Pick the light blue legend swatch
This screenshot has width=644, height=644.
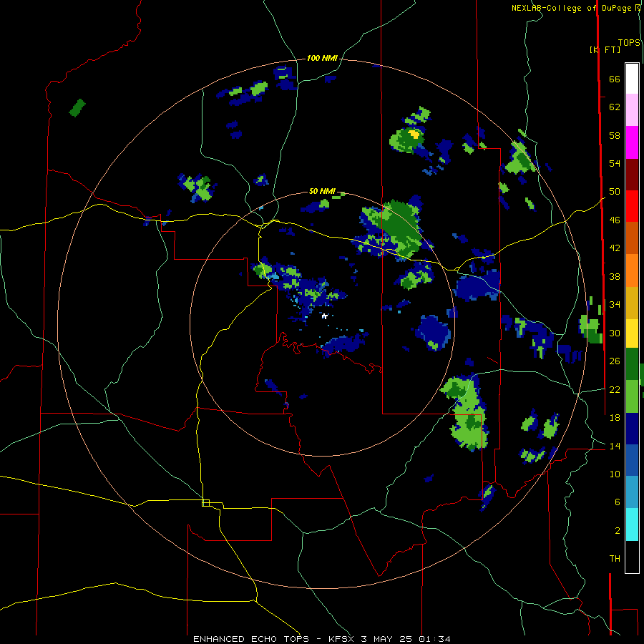coord(632,492)
